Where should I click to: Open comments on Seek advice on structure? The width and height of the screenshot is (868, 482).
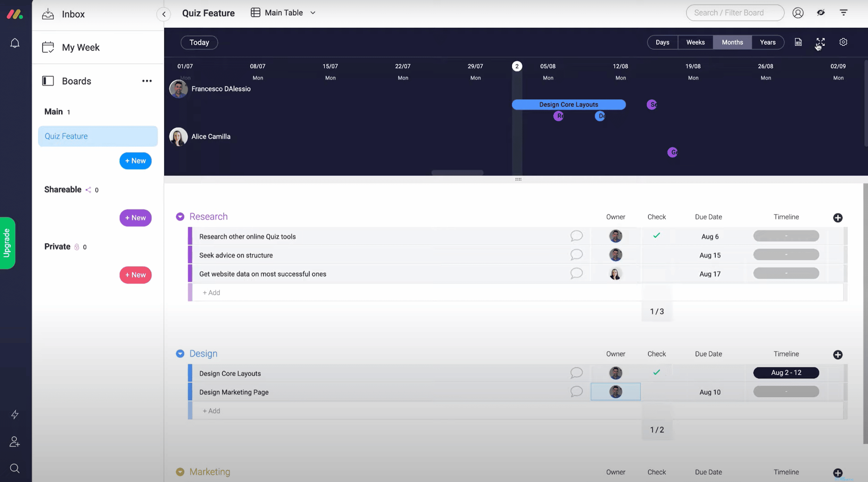[x=576, y=255]
